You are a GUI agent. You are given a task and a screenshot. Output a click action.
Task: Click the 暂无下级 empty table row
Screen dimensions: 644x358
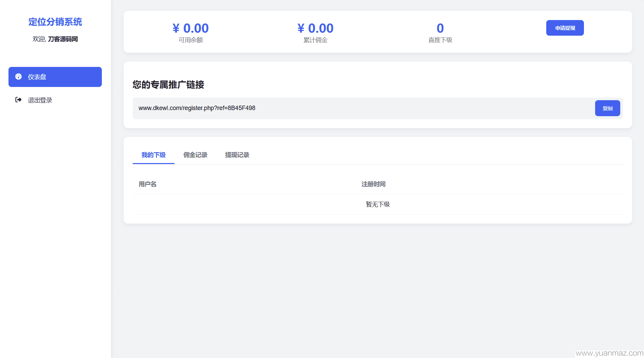coord(378,204)
